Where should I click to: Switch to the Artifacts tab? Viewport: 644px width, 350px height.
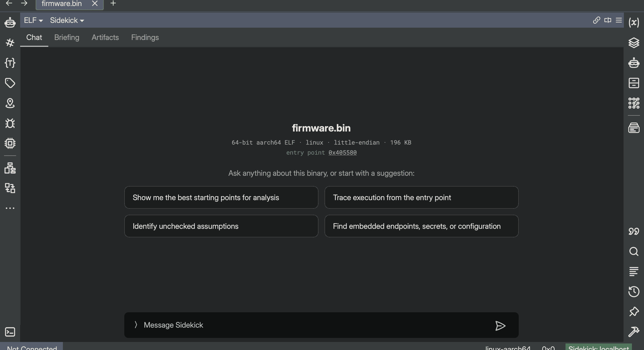coord(105,37)
